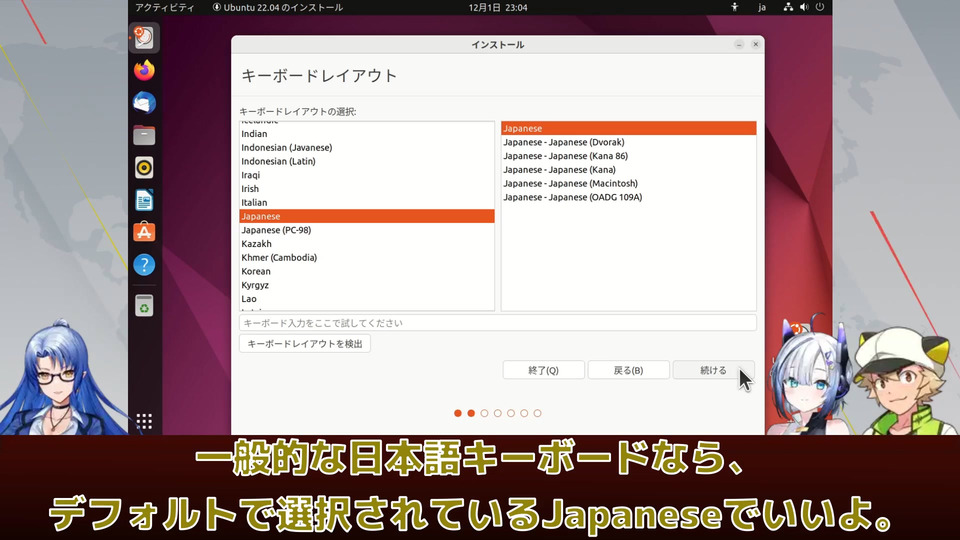The width and height of the screenshot is (960, 540).
Task: Select Khmer (Cambodia) layout
Action: point(367,258)
